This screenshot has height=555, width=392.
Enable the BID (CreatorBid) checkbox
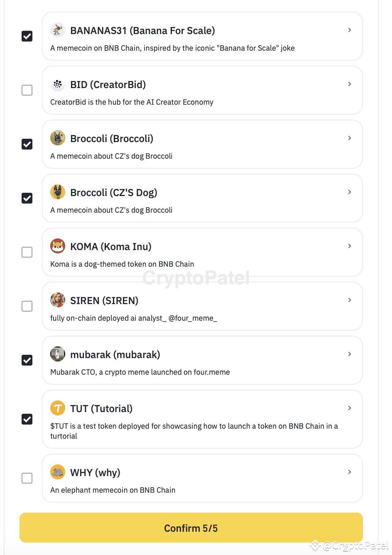pyautogui.click(x=27, y=90)
